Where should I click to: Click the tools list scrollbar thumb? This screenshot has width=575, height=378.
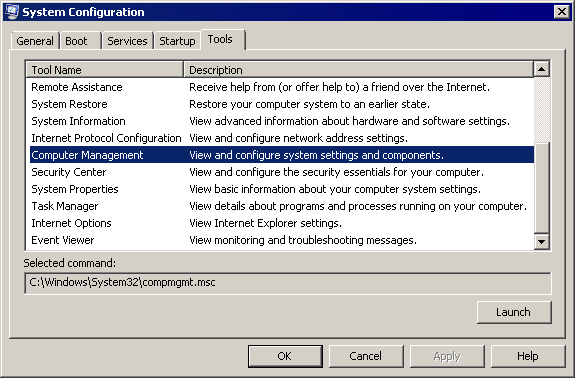click(542, 188)
